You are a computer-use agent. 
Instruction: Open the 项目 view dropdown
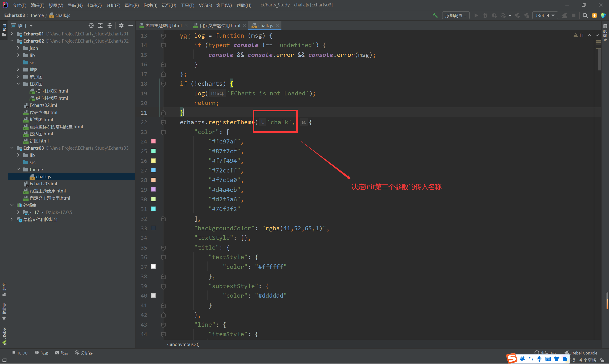(x=22, y=25)
